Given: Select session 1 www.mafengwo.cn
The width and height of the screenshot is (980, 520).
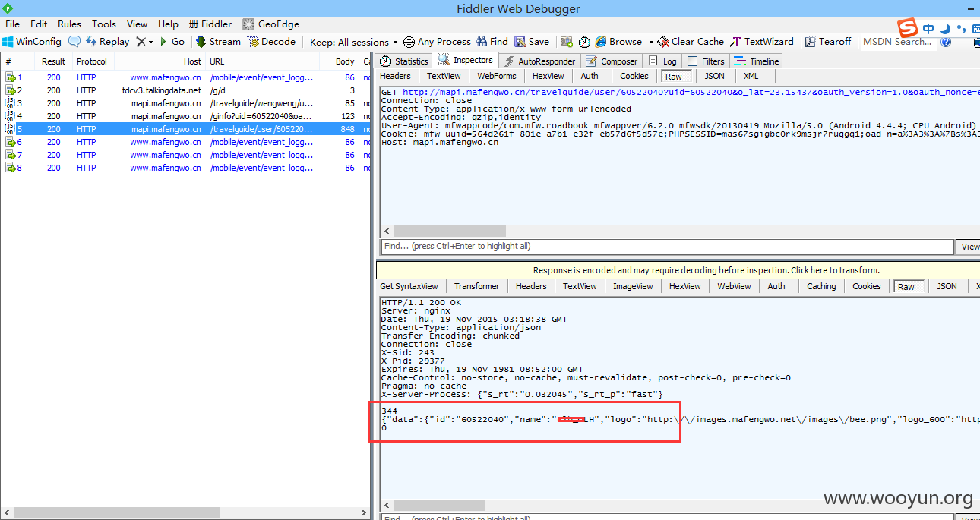Looking at the screenshot, I should 186,77.
